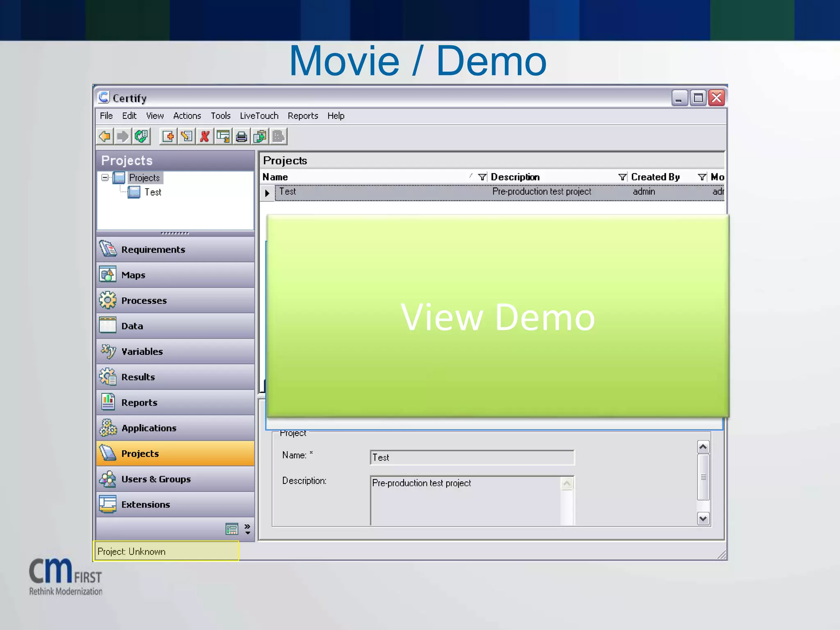
Task: Click the navigation pane configure chevron
Action: click(x=247, y=529)
